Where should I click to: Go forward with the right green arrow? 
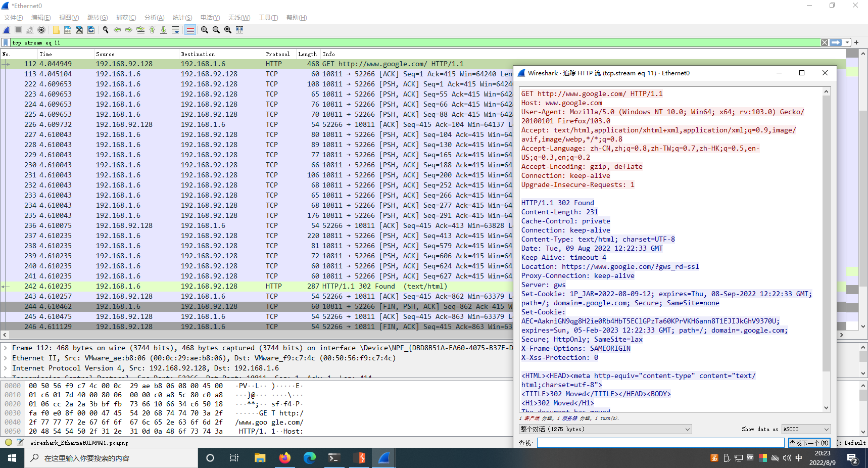pos(129,30)
